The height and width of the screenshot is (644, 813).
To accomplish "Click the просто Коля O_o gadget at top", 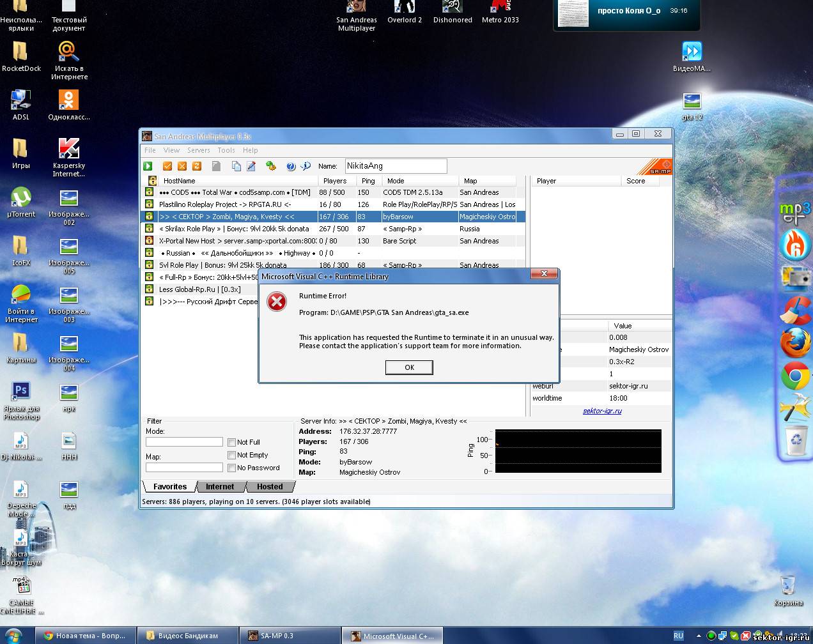I will click(626, 14).
